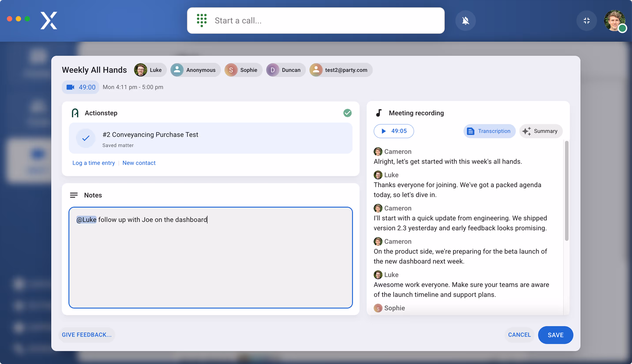The height and width of the screenshot is (364, 632).
Task: Open Log a time entry link
Action: tap(94, 163)
